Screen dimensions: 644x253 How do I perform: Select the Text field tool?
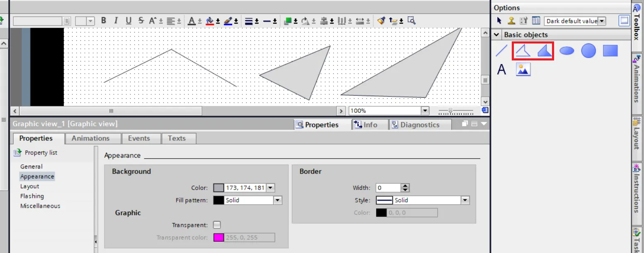pyautogui.click(x=501, y=70)
